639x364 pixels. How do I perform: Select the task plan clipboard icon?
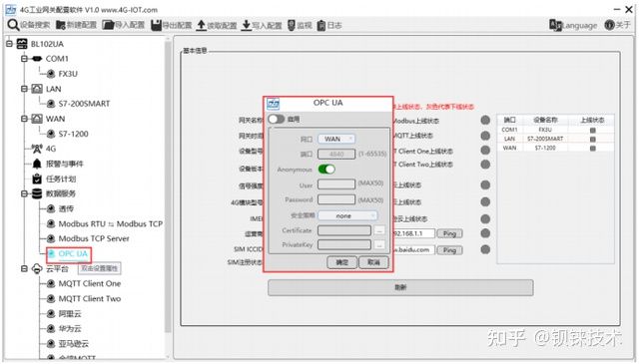click(37, 179)
